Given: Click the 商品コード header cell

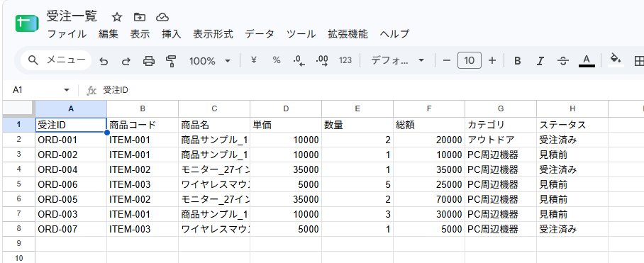Looking at the screenshot, I should pyautogui.click(x=143, y=125).
